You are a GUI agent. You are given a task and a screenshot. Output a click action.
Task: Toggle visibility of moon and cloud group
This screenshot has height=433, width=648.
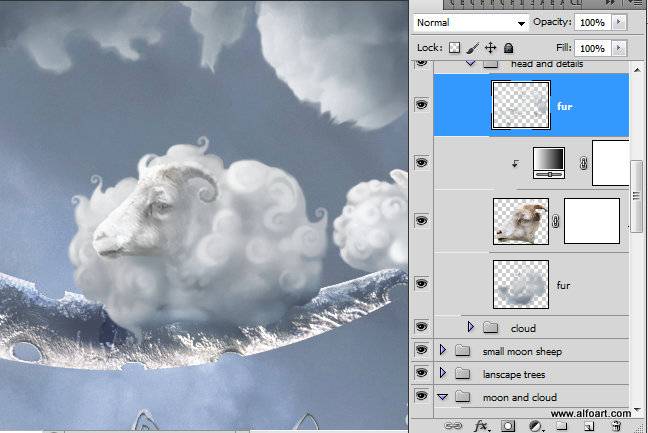click(421, 396)
